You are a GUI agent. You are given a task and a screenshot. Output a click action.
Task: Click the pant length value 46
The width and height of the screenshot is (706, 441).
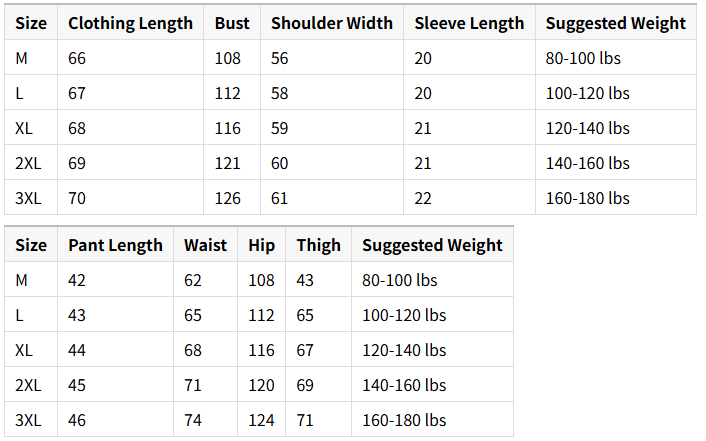point(77,420)
